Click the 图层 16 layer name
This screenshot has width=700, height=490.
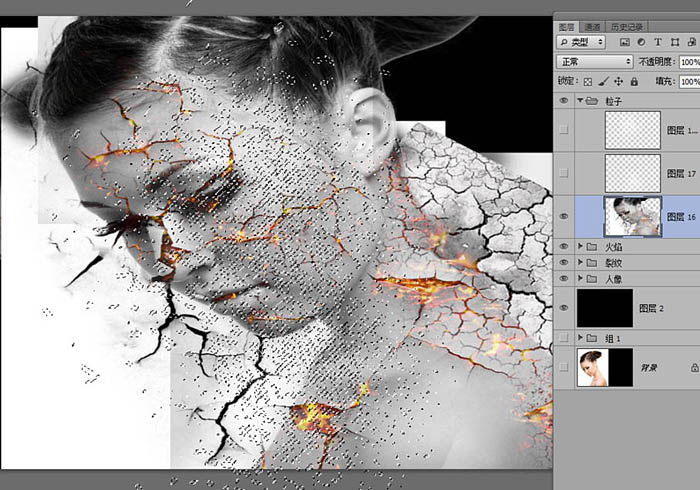point(681,216)
